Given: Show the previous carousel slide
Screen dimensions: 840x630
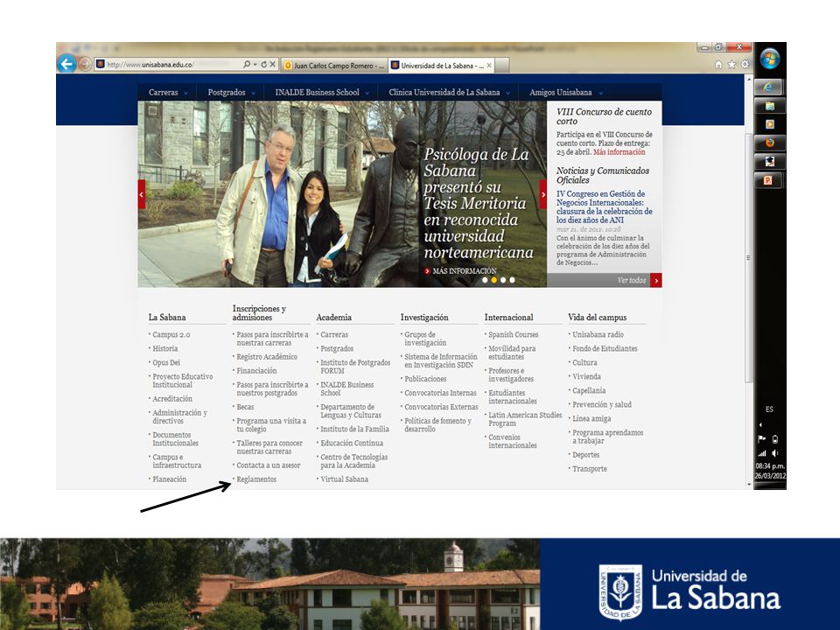Looking at the screenshot, I should (x=142, y=194).
